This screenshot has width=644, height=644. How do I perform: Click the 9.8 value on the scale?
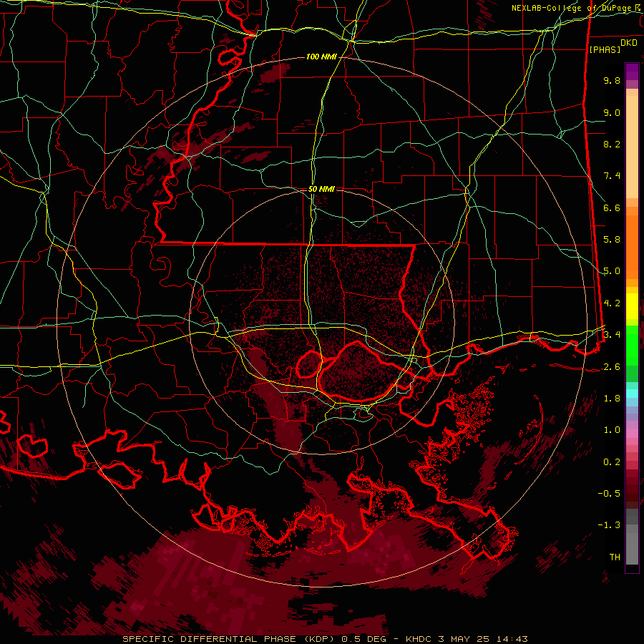(612, 80)
